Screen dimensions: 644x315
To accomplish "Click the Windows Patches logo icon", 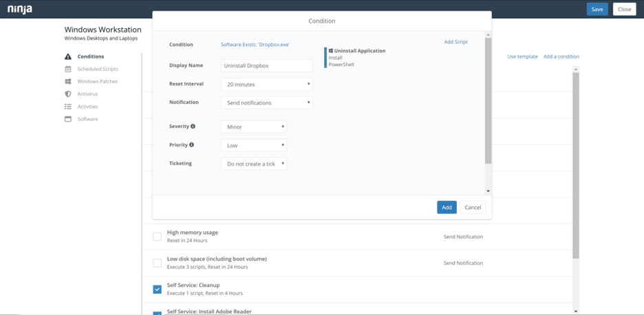I will pyautogui.click(x=68, y=81).
